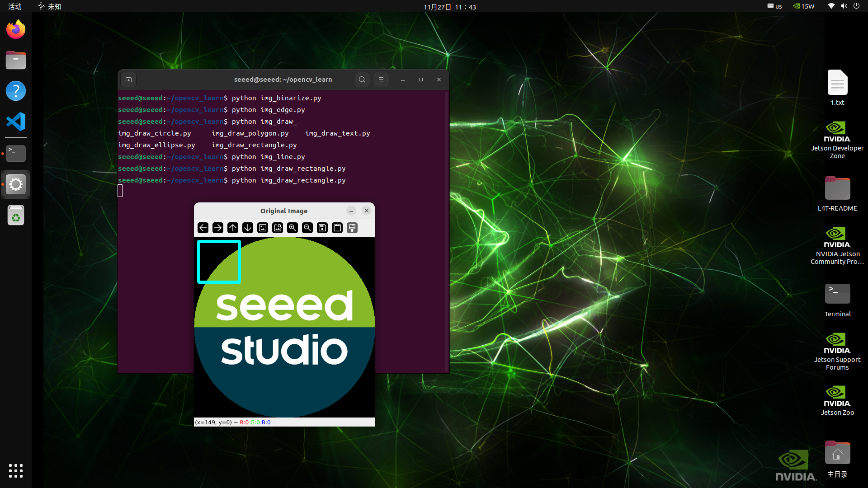
Task: Click 'img_draw_ellipse.py' in terminal output
Action: (x=156, y=145)
